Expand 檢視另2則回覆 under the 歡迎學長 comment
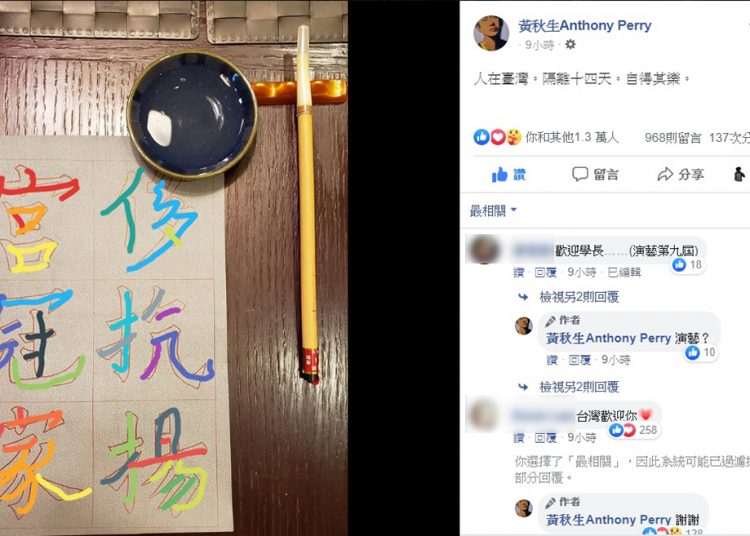 pyautogui.click(x=579, y=297)
